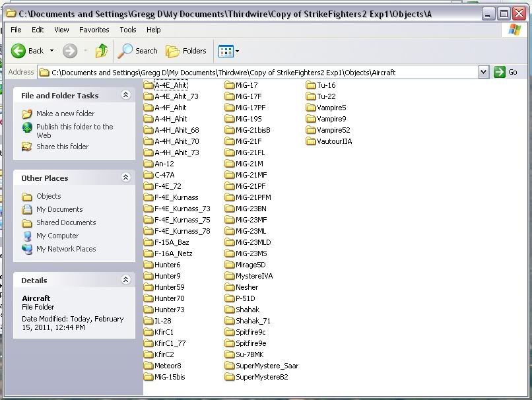
Task: Go up one folder level icon
Action: point(102,51)
